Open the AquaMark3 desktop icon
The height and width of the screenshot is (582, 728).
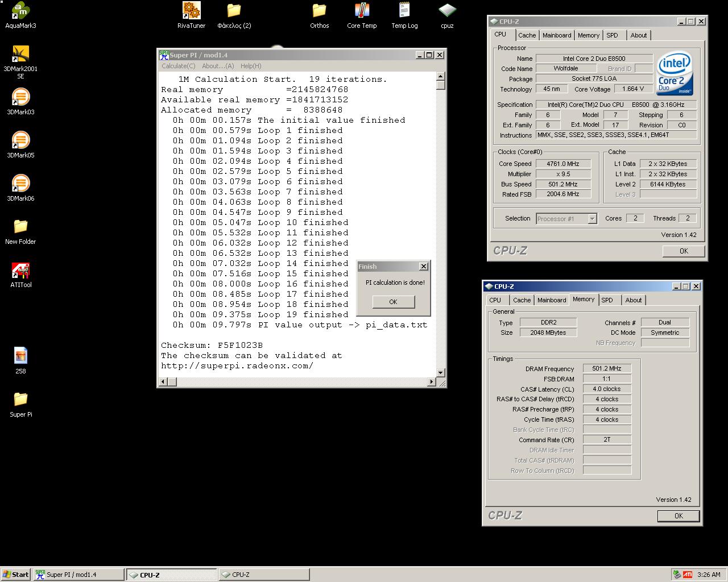[20, 15]
